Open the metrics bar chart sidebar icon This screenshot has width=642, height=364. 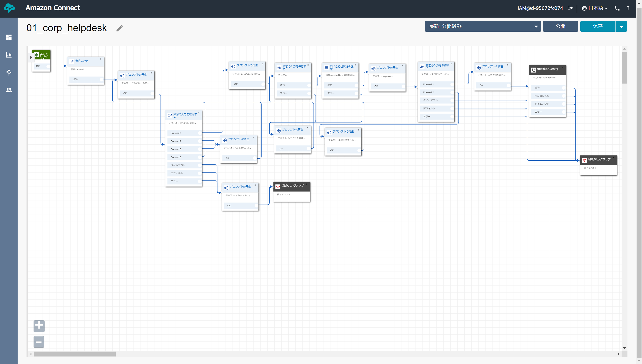tap(9, 55)
